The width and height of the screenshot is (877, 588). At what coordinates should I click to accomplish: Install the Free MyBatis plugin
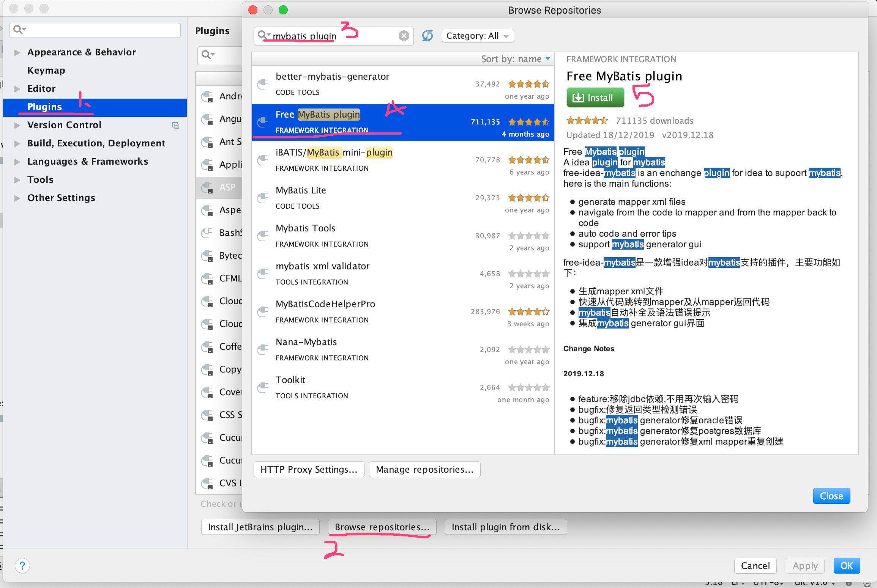click(595, 97)
